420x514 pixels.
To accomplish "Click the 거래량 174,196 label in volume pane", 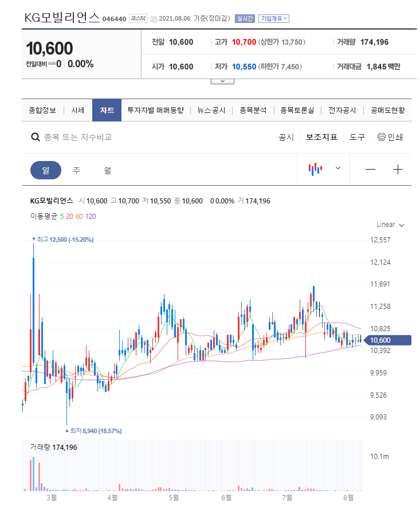I will 53,448.
